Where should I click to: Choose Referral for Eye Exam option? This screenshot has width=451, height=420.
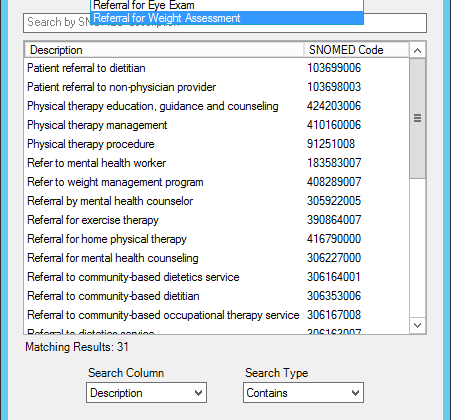(227, 5)
